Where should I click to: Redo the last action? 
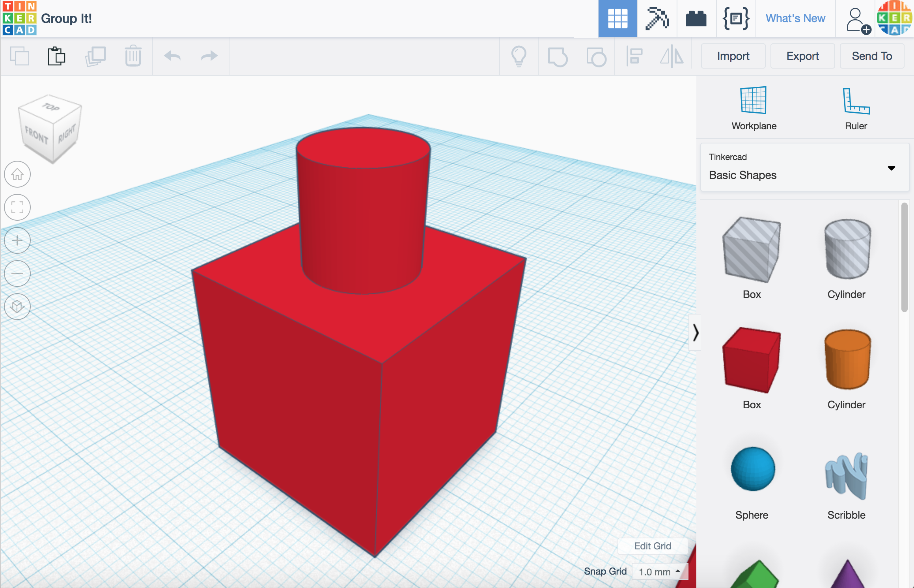(209, 56)
